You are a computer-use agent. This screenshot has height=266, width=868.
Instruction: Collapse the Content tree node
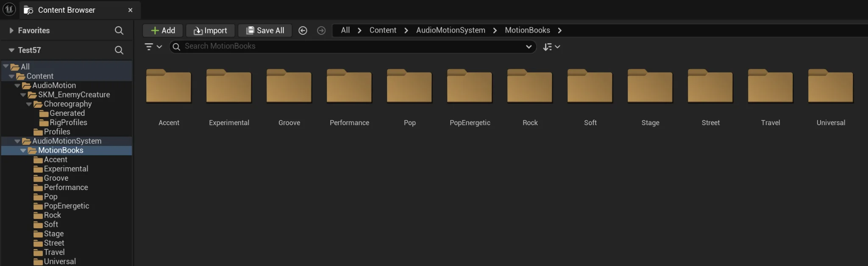click(x=11, y=76)
